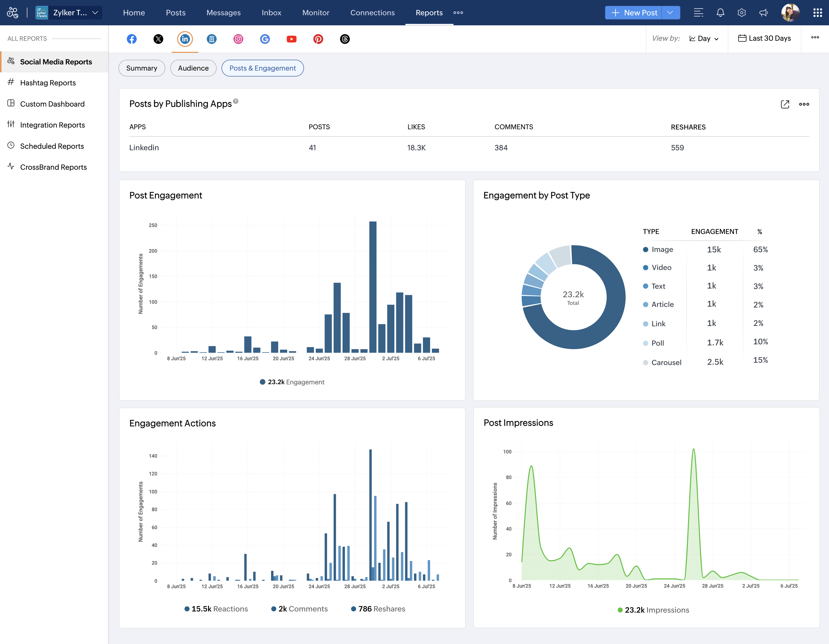Expand the New Post dropdown arrow
Screen dimensions: 829x644
pyautogui.click(x=670, y=13)
